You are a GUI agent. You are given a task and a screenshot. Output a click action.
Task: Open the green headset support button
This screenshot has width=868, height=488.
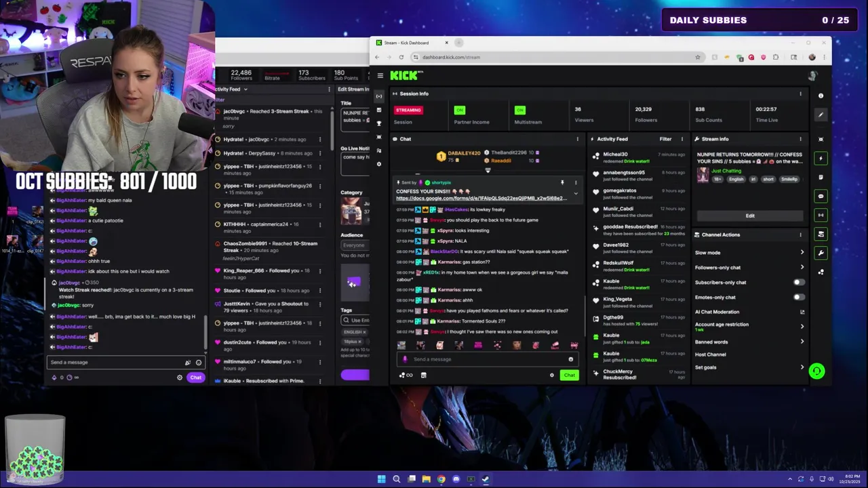tap(816, 371)
